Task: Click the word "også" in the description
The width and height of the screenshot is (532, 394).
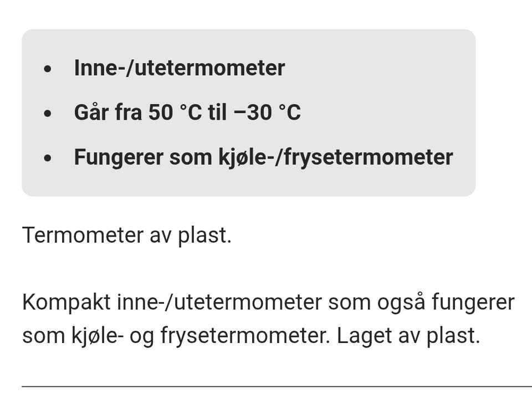Action: click(x=401, y=302)
